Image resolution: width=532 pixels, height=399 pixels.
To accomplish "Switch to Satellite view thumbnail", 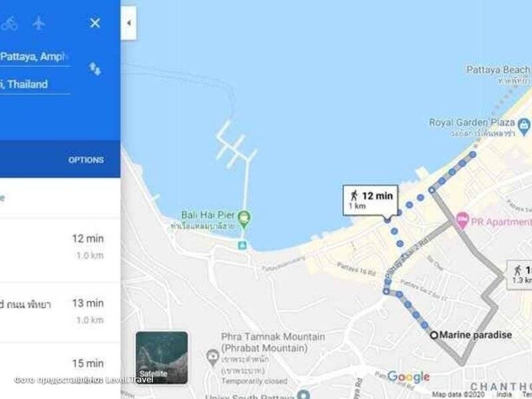I will (162, 358).
